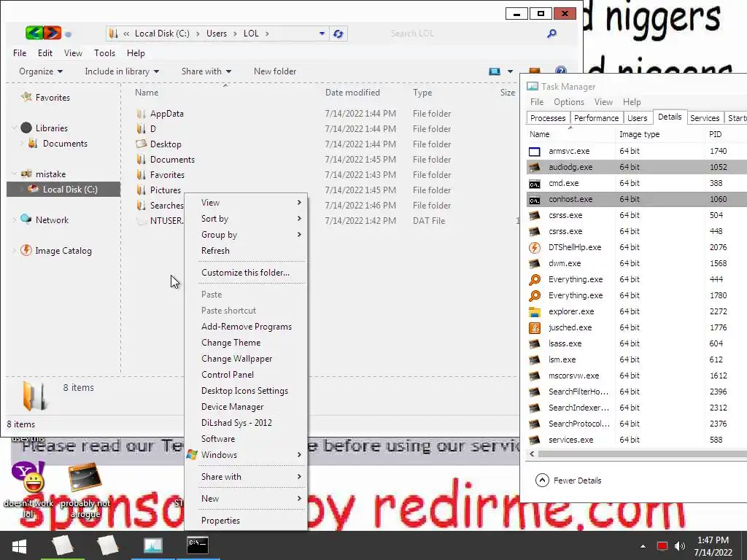
Task: Click the DTShellHlp.exe process icon
Action: (535, 248)
